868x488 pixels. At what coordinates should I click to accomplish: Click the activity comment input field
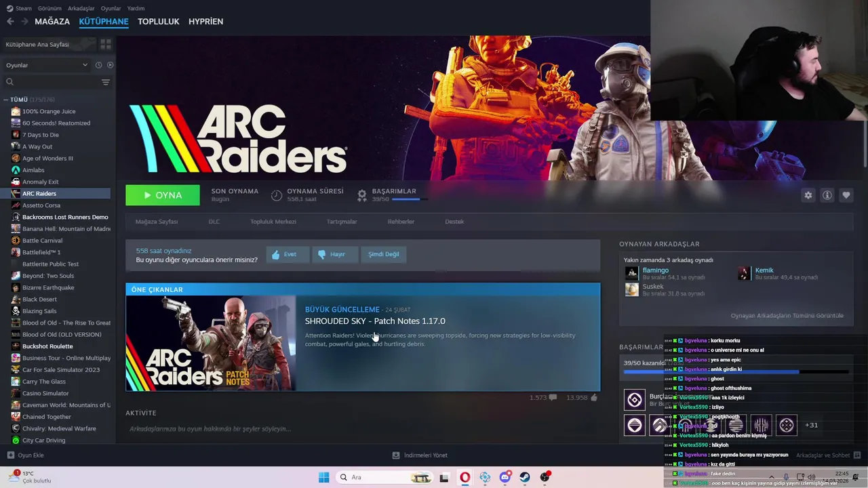[x=363, y=429]
